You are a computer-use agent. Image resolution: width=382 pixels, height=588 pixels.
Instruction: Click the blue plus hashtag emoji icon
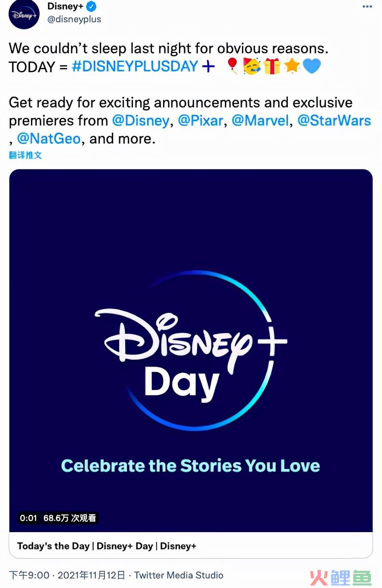click(x=208, y=67)
